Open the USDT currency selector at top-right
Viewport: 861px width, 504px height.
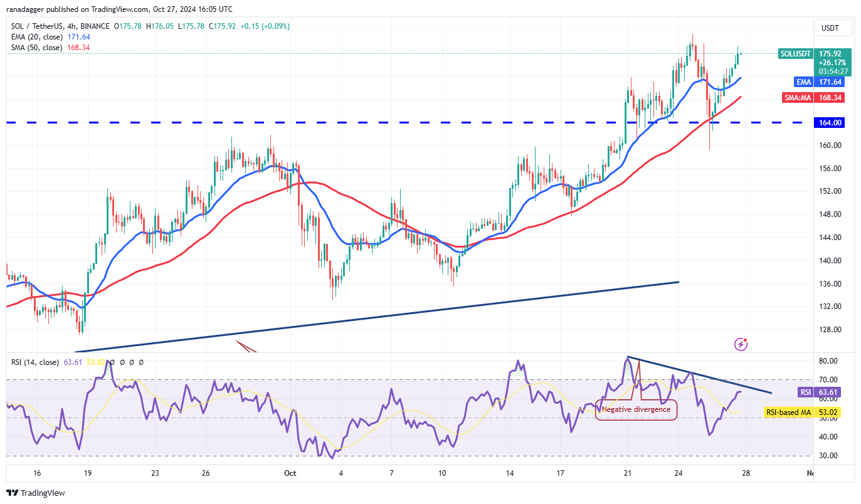[833, 28]
